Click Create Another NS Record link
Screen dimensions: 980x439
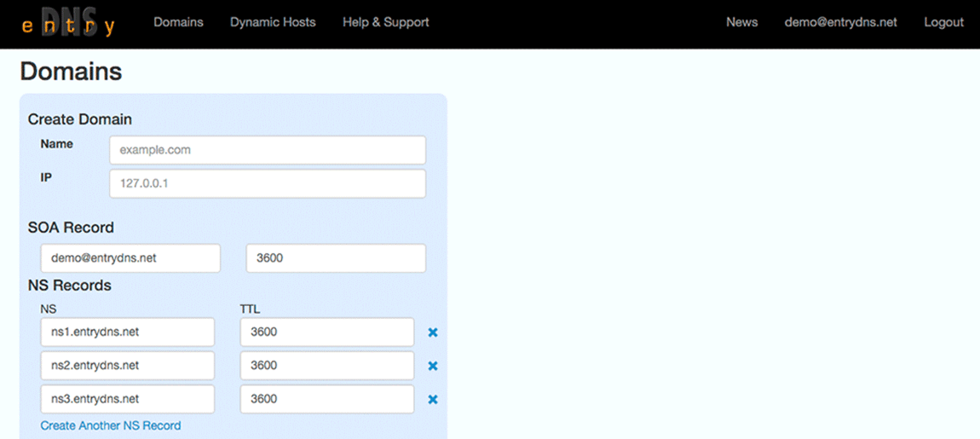(x=111, y=425)
